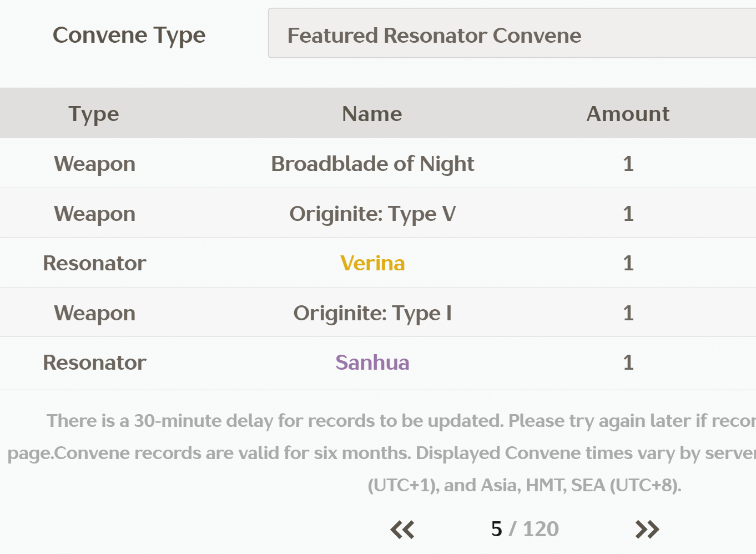The height and width of the screenshot is (554, 756).
Task: Click the amount in Broadblade of Night row
Action: click(628, 164)
